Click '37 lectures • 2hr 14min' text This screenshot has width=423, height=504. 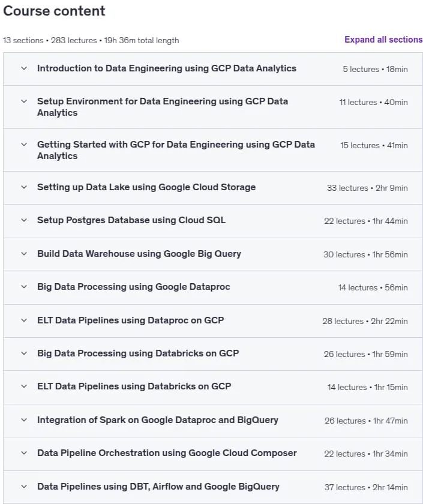366,487
